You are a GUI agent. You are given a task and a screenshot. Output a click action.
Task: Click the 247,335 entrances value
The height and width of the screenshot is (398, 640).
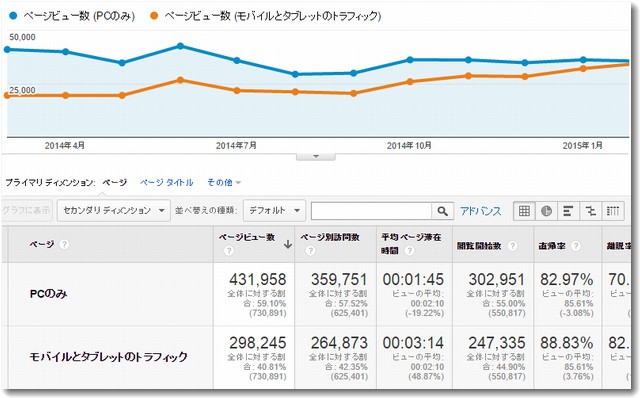coord(496,343)
